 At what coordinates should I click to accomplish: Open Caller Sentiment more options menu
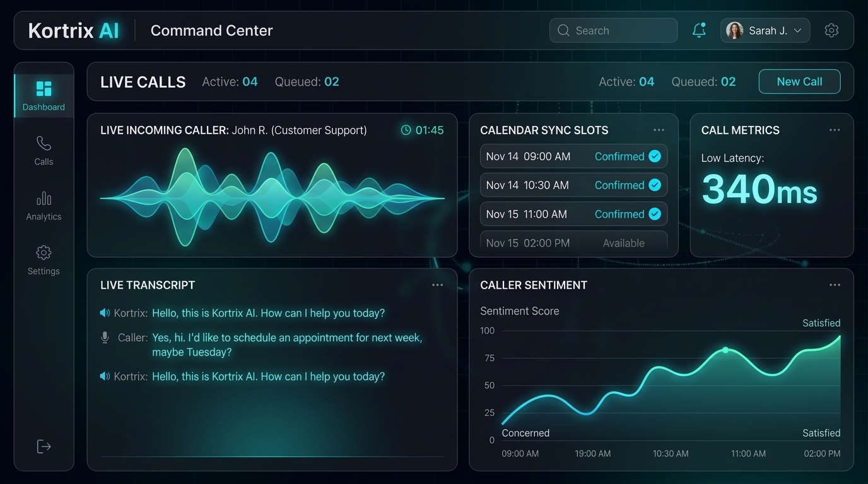tap(835, 285)
